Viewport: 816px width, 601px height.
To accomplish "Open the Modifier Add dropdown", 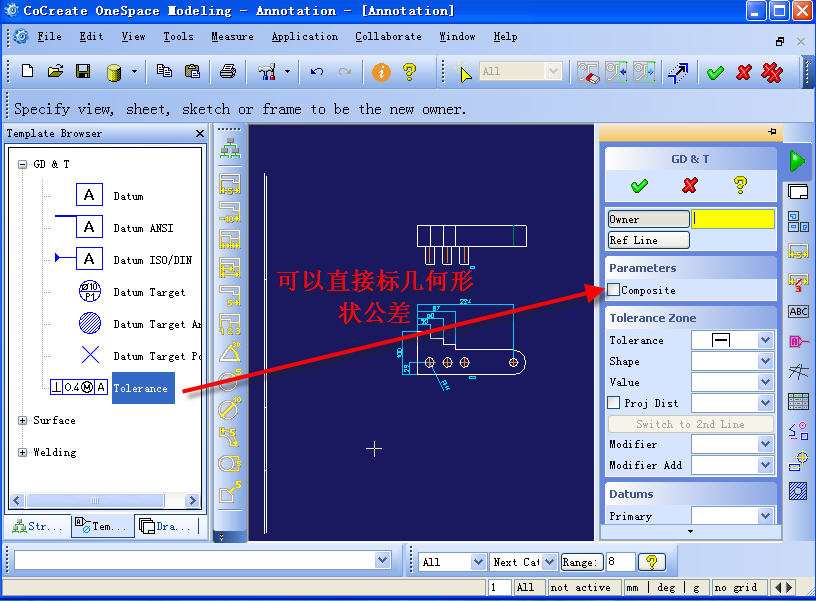I will coord(765,465).
